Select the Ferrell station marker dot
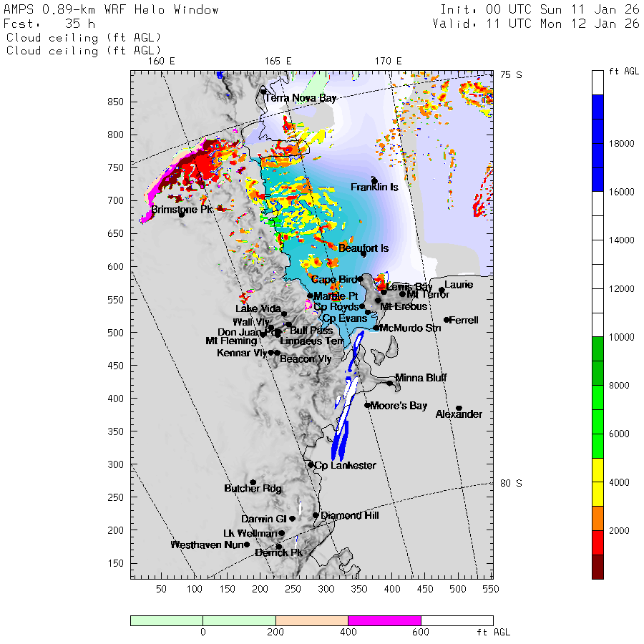This screenshot has width=644, height=644. tap(447, 320)
